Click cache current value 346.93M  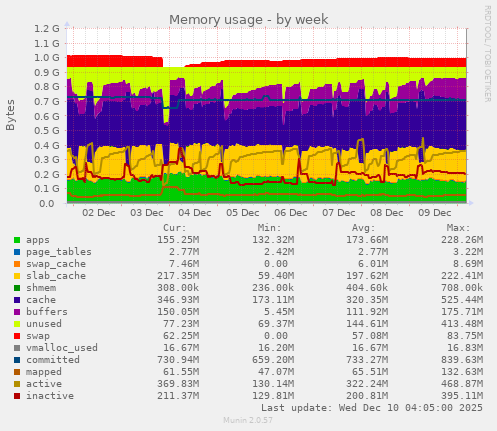pyautogui.click(x=178, y=300)
